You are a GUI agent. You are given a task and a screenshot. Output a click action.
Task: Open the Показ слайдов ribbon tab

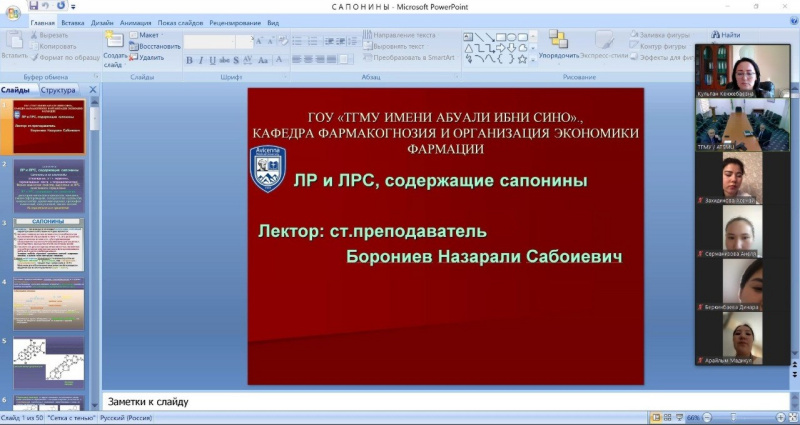180,23
